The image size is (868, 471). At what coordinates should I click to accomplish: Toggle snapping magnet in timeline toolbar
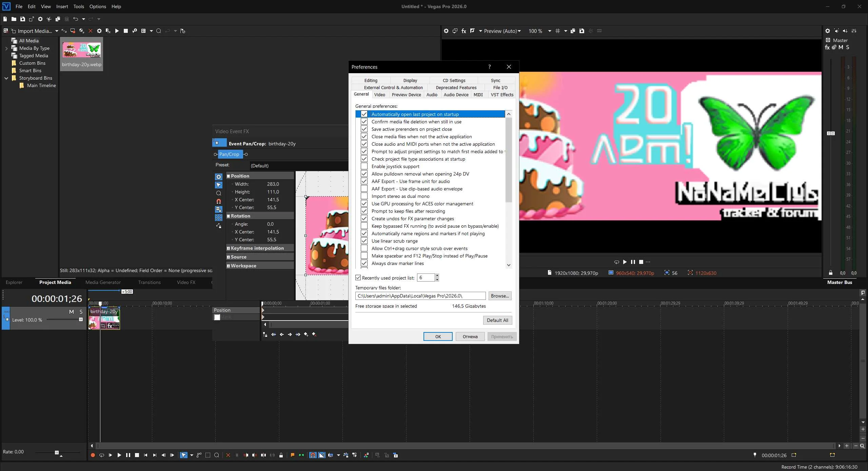click(313, 455)
